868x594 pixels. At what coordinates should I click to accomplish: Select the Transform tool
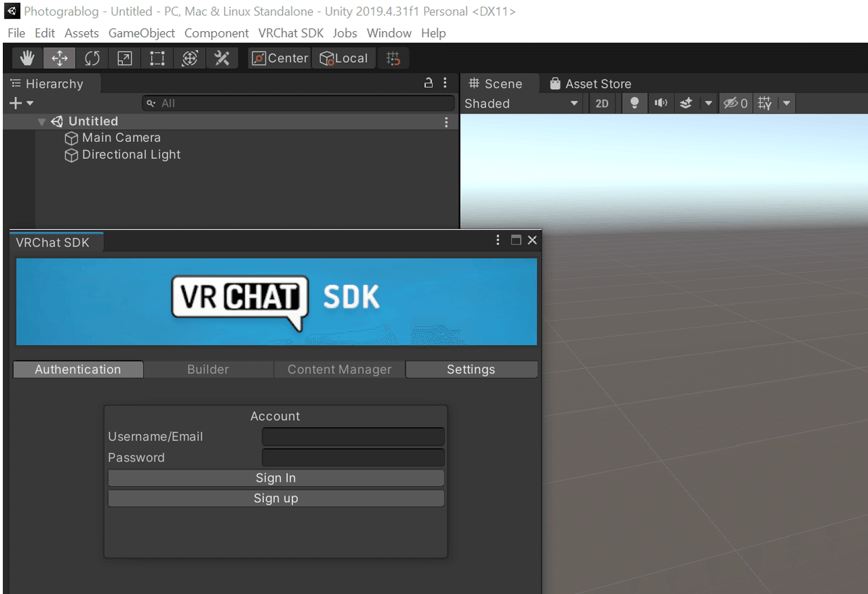click(190, 58)
